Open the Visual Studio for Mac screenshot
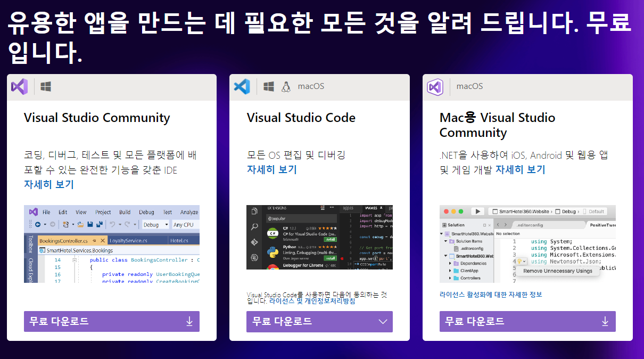The height and width of the screenshot is (359, 644). [527, 244]
